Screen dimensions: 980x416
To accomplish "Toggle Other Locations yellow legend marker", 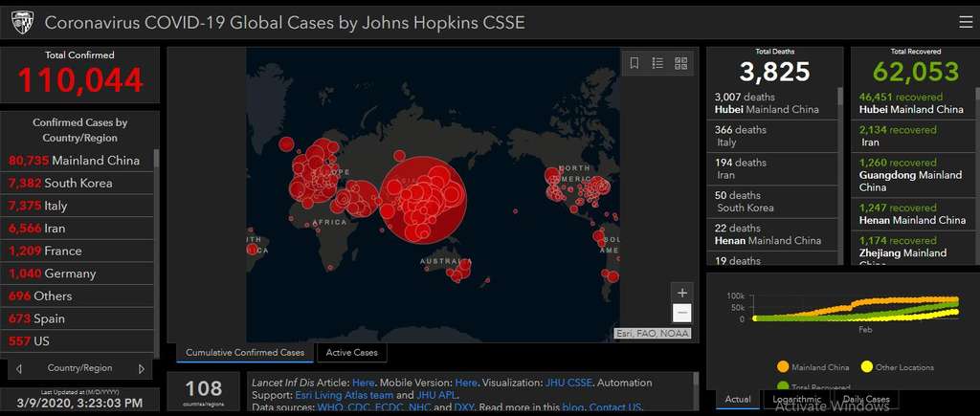I will pos(867,367).
